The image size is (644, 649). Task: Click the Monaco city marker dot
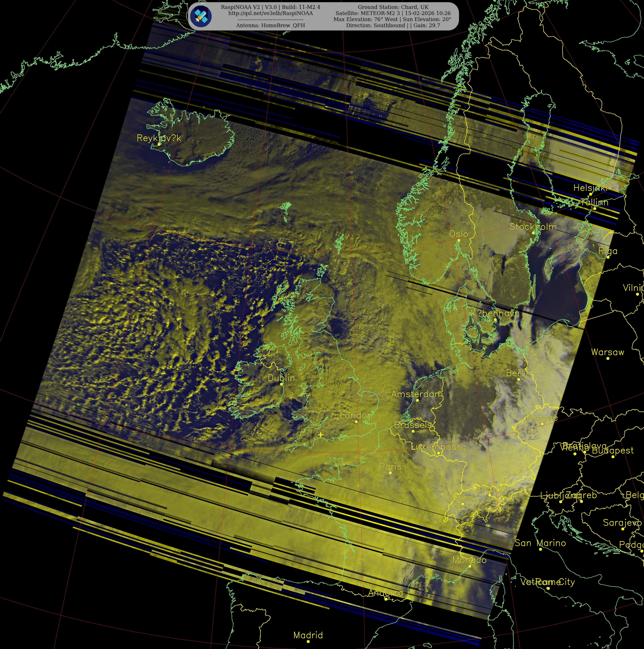(470, 566)
